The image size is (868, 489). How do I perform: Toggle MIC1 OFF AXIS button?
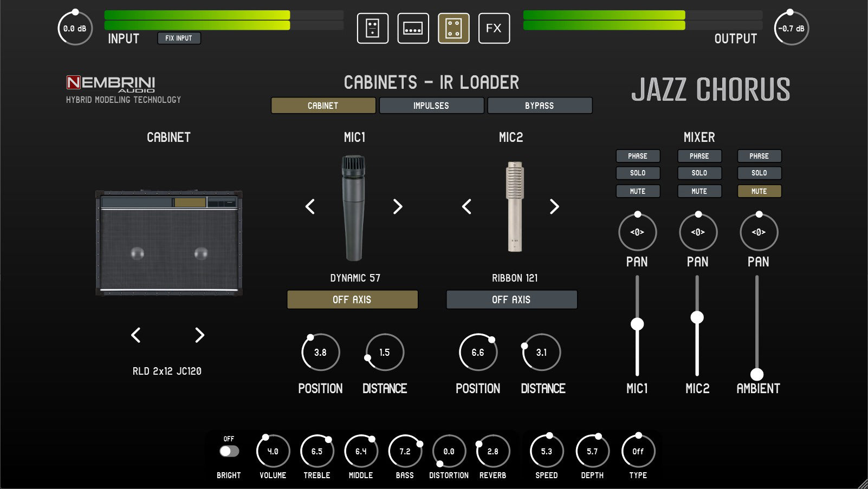coord(352,299)
